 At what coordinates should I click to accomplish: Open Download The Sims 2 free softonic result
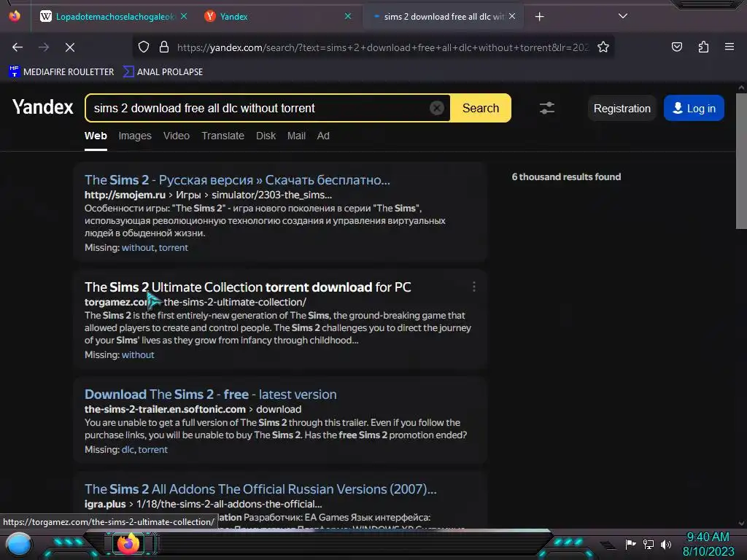[211, 394]
